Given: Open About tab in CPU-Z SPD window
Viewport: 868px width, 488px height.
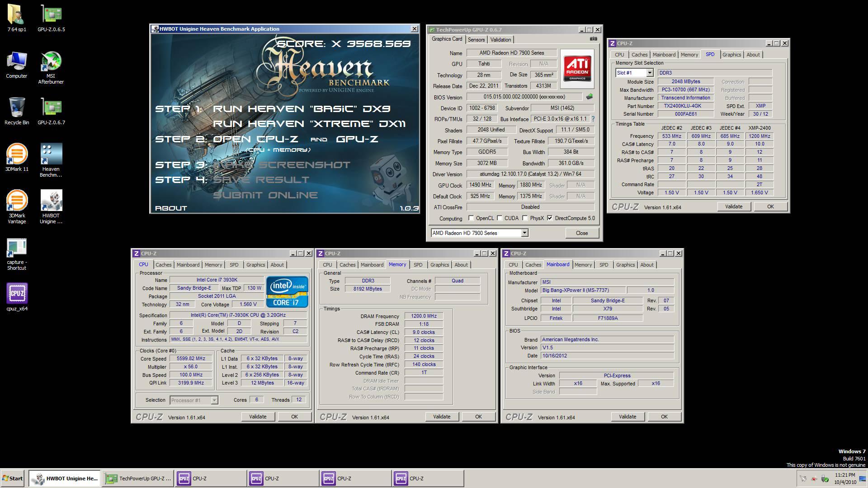Looking at the screenshot, I should pos(753,55).
